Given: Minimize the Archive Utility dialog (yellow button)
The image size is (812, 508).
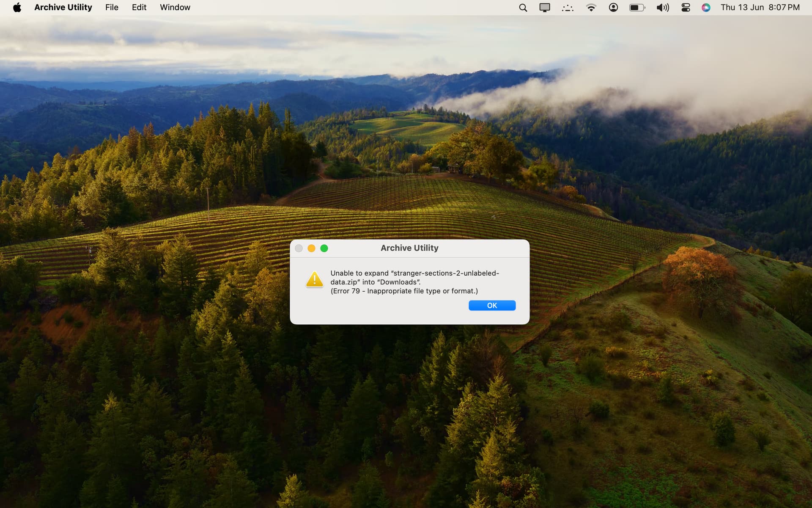Looking at the screenshot, I should click(311, 248).
